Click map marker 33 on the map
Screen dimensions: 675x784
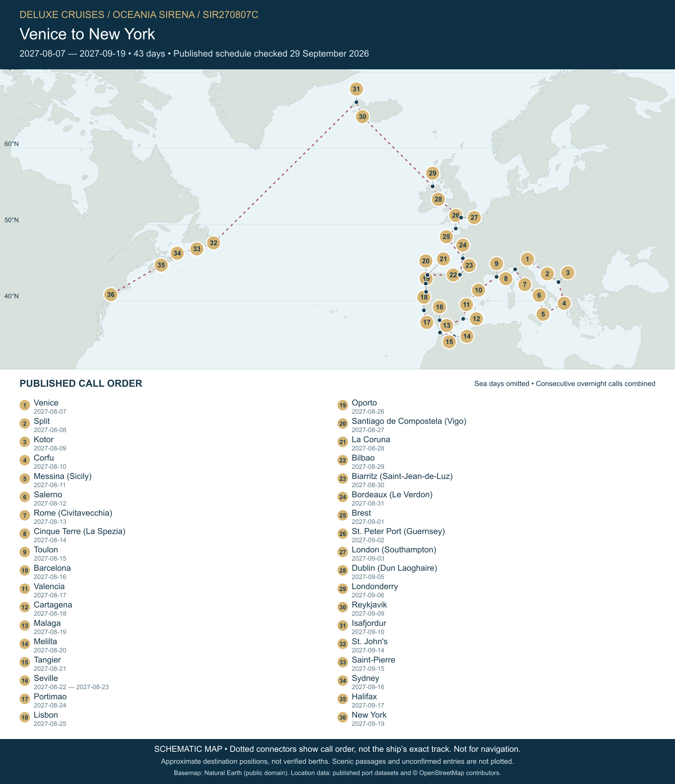197,248
